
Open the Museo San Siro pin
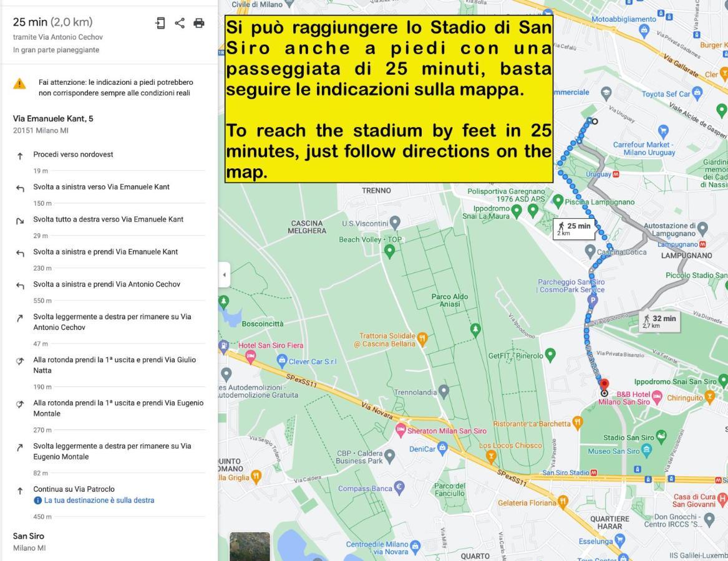(x=647, y=449)
